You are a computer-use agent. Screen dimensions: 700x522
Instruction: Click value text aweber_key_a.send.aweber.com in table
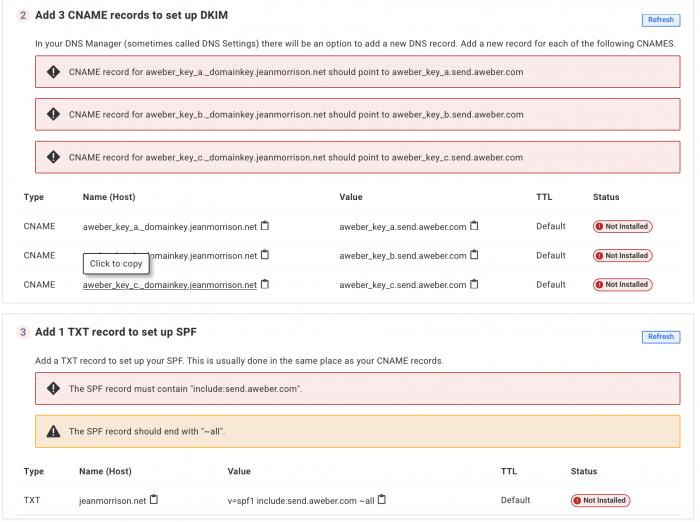pos(403,227)
